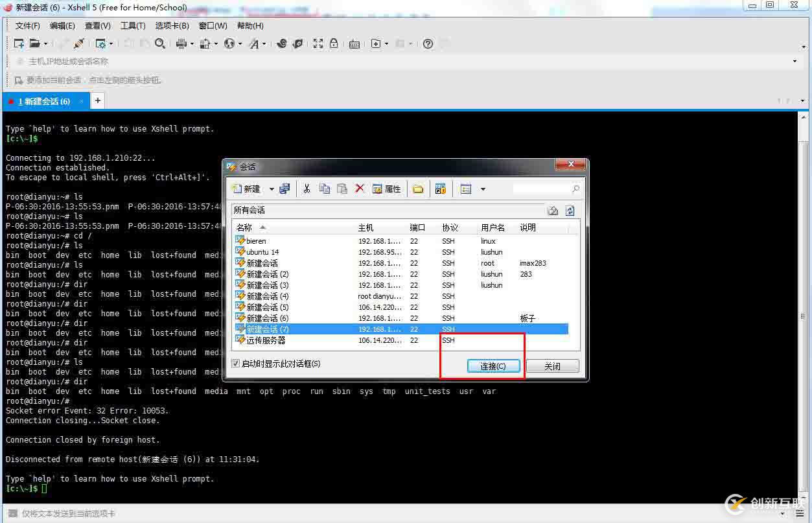Expand the properties gear dropdown arrow in main toolbar
This screenshot has width=812, height=523.
tap(111, 43)
